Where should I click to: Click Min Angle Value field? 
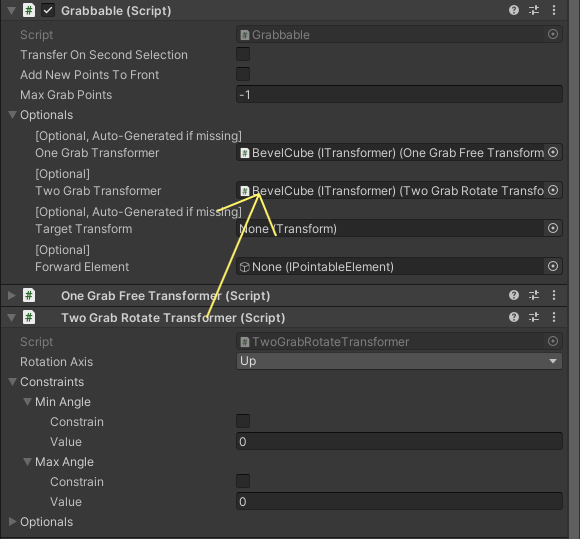point(399,441)
